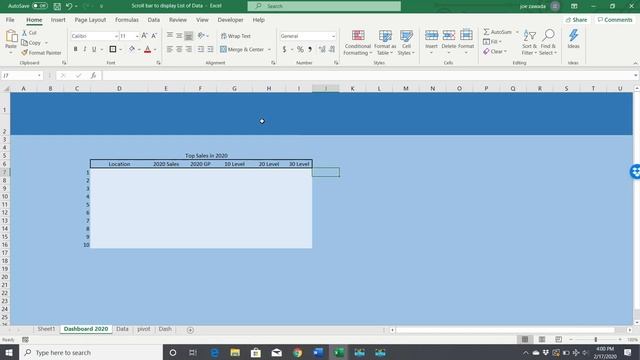This screenshot has width=640, height=360.
Task: Click the Insert Function fx icon
Action: tap(93, 76)
